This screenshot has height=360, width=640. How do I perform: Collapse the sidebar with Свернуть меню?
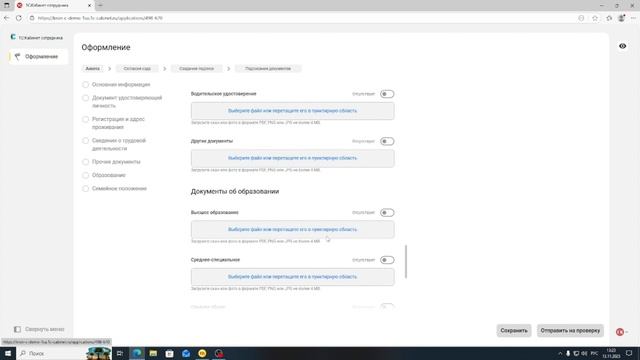point(39,329)
